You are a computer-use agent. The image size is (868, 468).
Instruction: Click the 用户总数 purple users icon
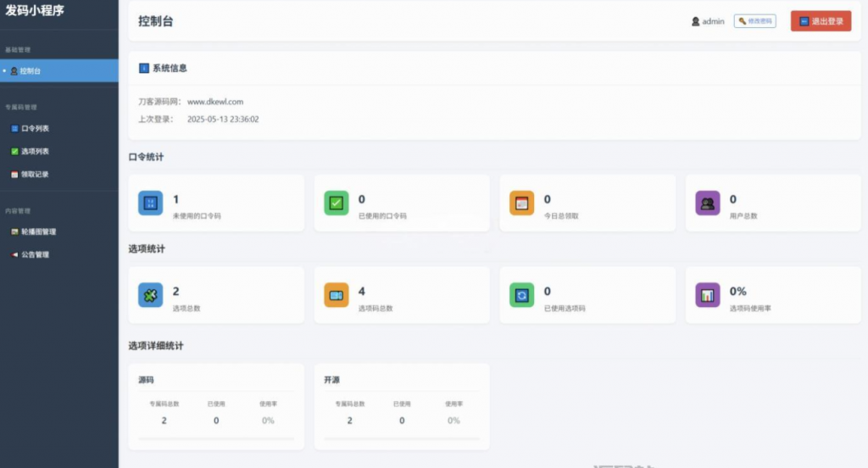[x=707, y=203]
